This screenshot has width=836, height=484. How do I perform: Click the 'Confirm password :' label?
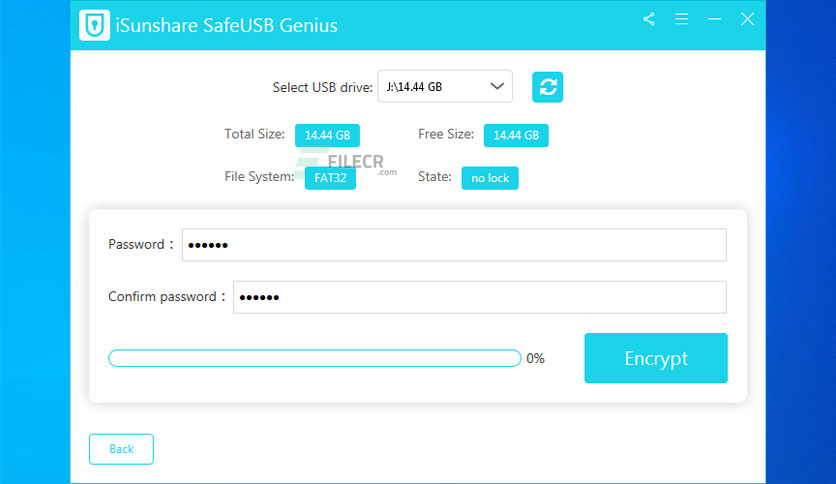click(x=167, y=297)
